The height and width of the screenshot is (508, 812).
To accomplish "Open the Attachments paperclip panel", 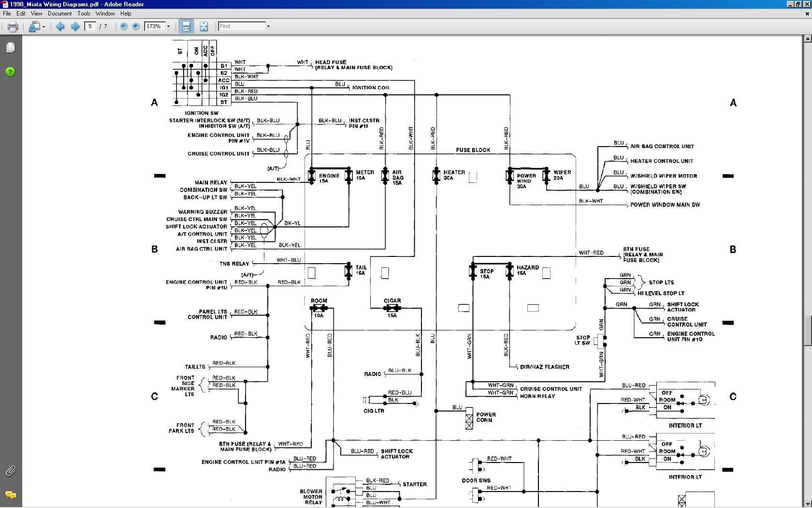I will pyautogui.click(x=10, y=471).
